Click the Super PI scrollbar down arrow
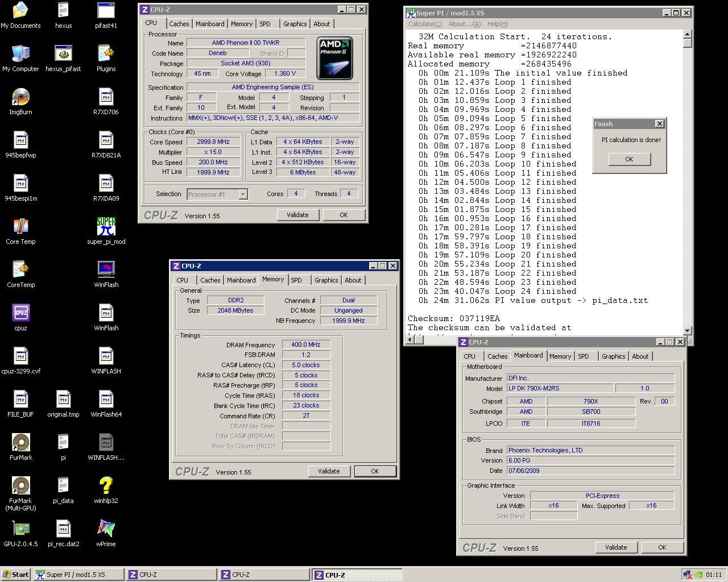Viewport: 728px width, 582px height. [x=688, y=330]
